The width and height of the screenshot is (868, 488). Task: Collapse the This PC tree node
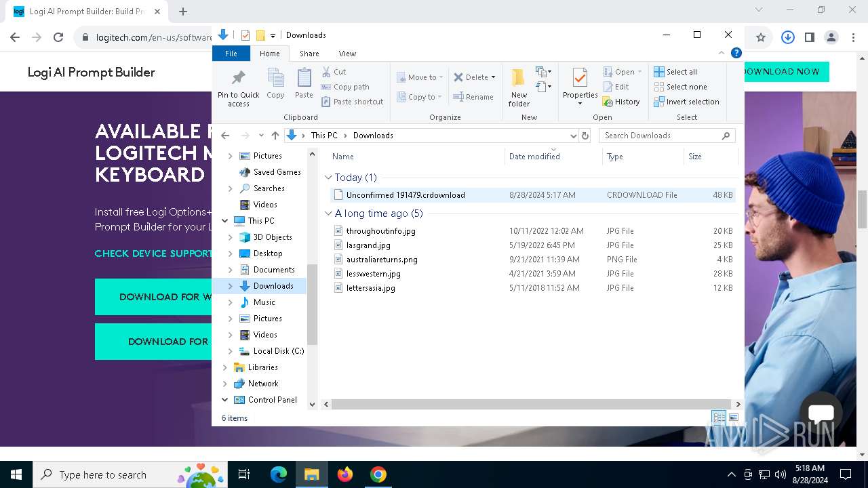225,221
